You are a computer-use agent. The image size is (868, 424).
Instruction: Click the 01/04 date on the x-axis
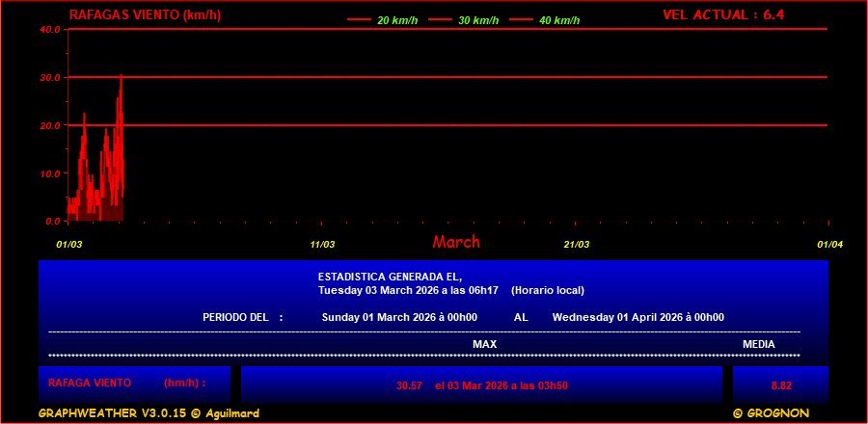point(829,244)
